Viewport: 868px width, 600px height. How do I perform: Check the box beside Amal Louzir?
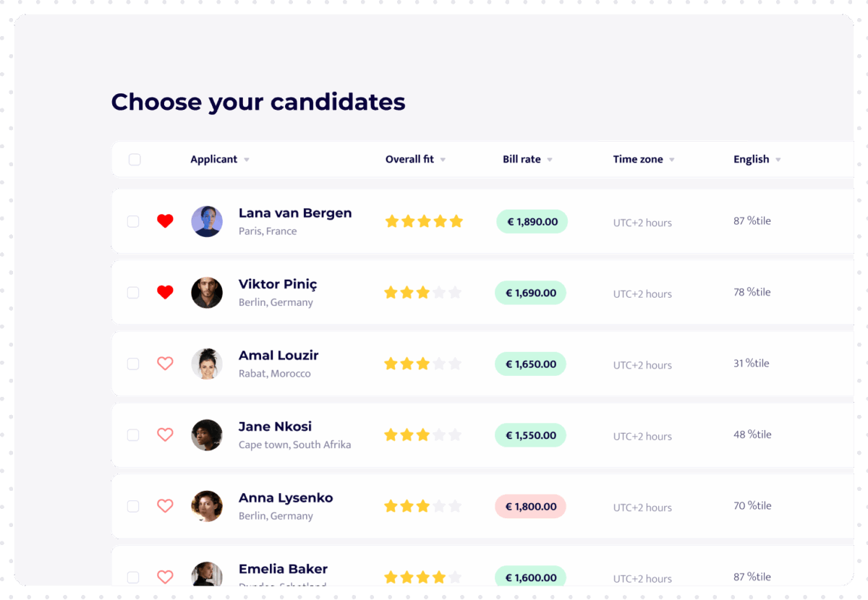[133, 364]
